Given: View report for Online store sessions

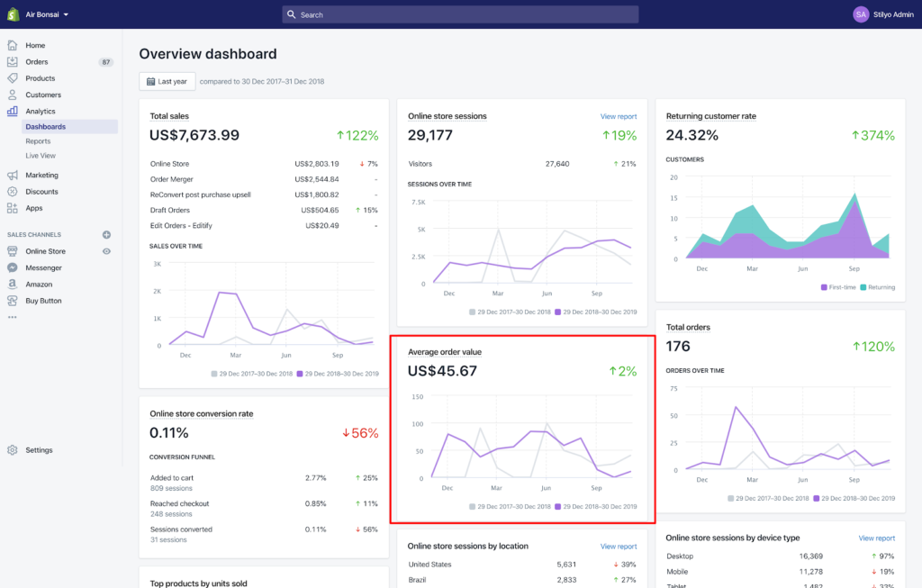Looking at the screenshot, I should pyautogui.click(x=618, y=116).
